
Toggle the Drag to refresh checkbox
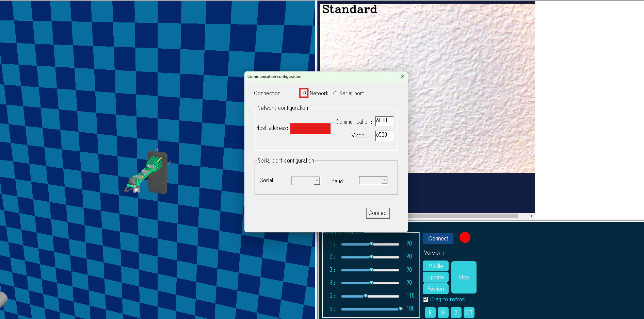point(426,300)
